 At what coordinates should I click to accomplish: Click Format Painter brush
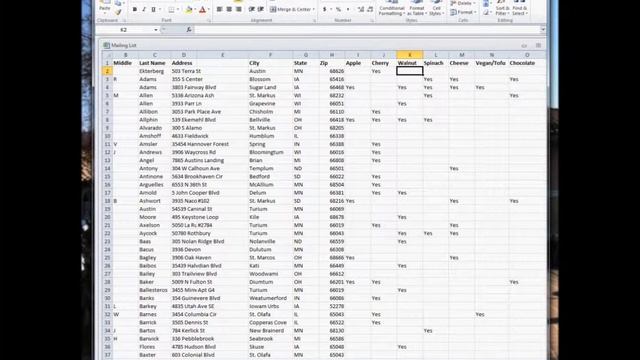point(118,12)
